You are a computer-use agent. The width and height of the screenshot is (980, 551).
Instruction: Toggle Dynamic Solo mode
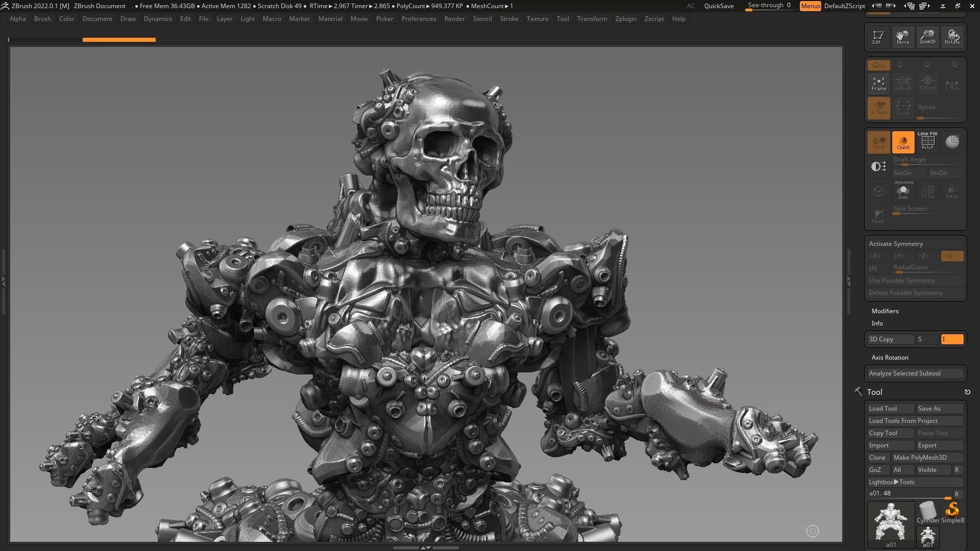coord(903,190)
